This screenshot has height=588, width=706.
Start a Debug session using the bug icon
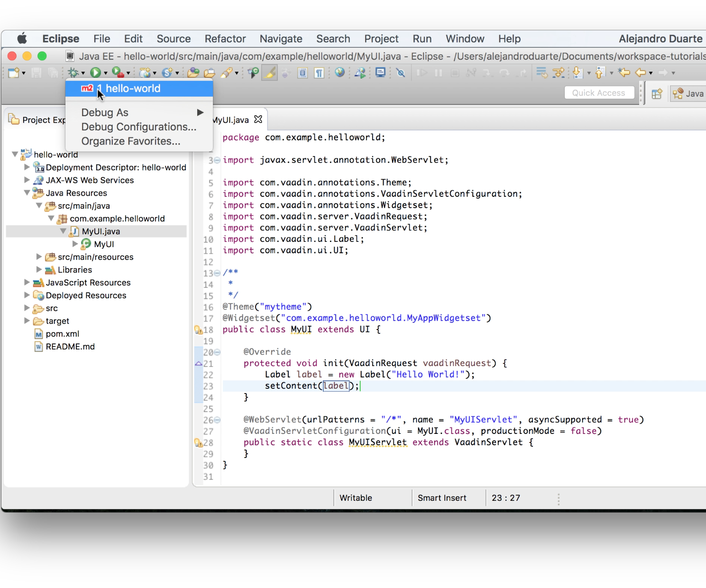tap(73, 73)
